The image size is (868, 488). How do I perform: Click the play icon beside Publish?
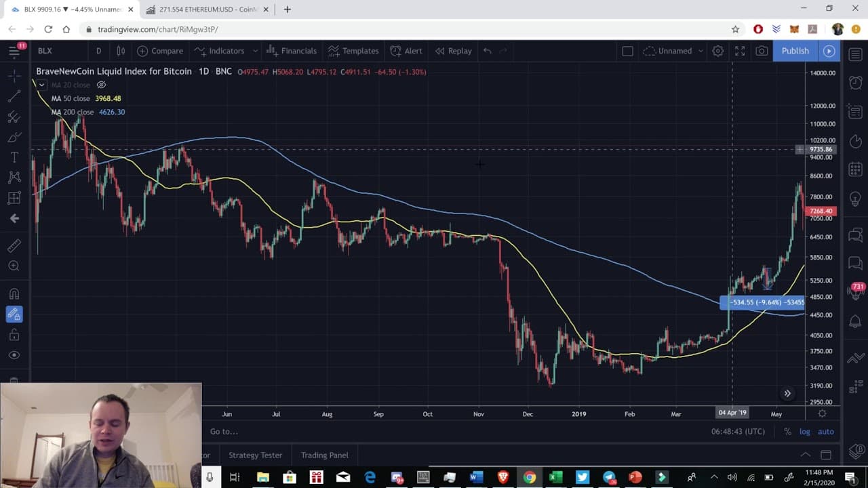pos(829,51)
